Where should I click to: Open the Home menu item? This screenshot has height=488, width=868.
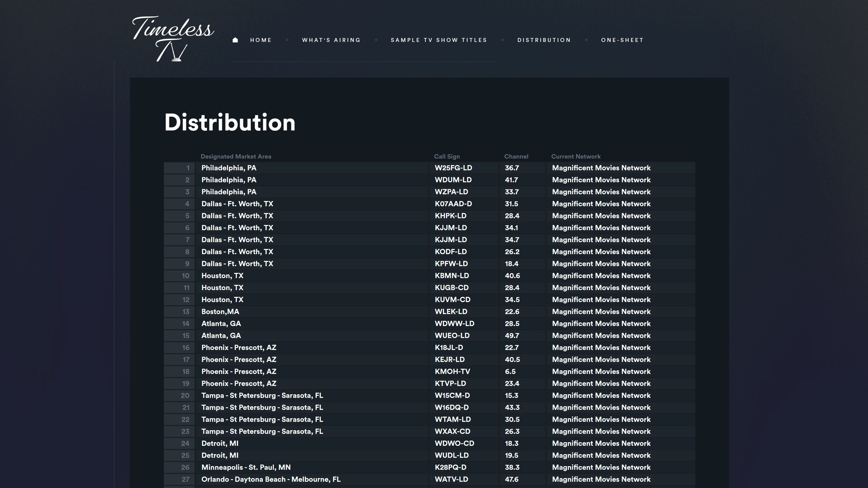point(261,40)
